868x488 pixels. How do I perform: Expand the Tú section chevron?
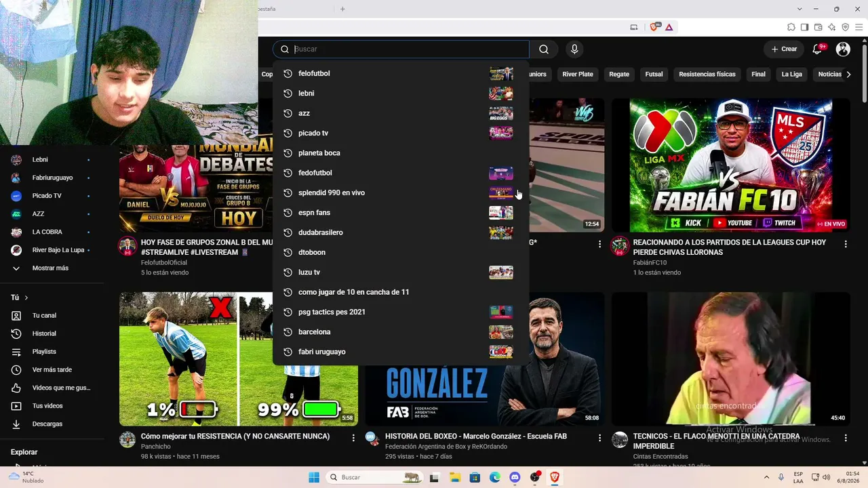click(x=26, y=298)
